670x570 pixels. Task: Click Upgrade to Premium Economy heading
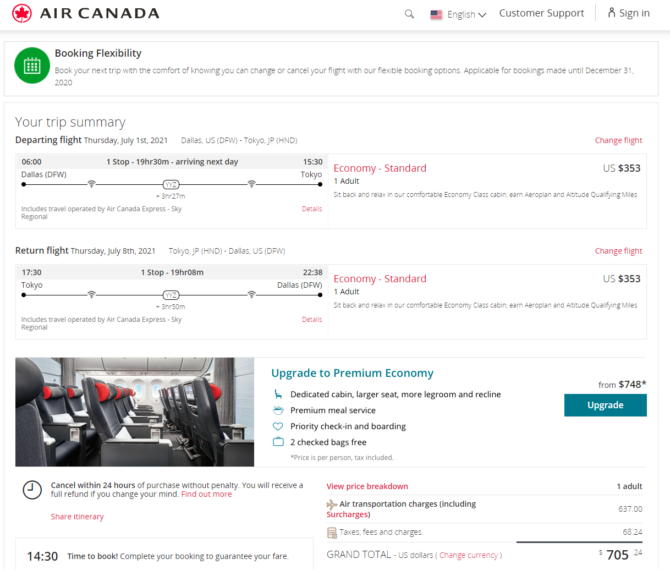[352, 373]
